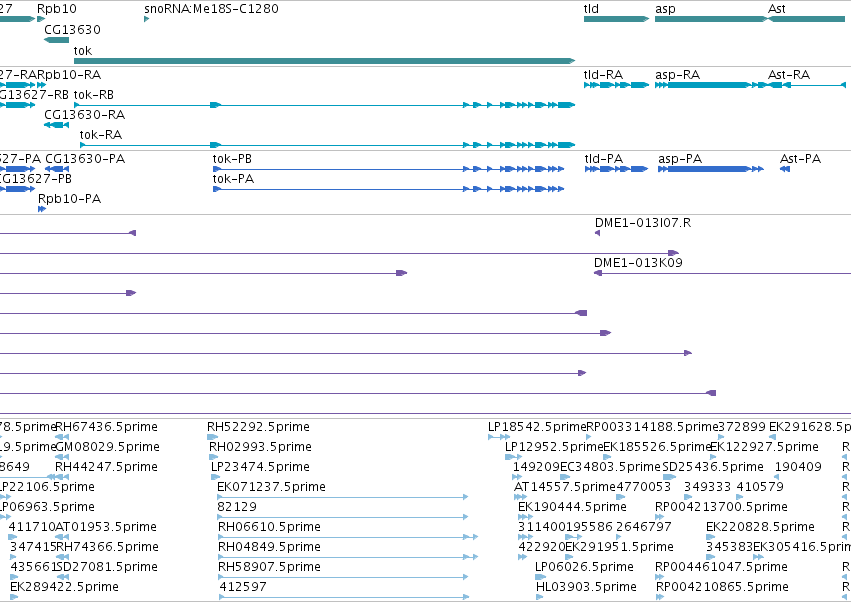Click the tok-RB transcript label
The height and width of the screenshot is (602, 851).
point(93,94)
